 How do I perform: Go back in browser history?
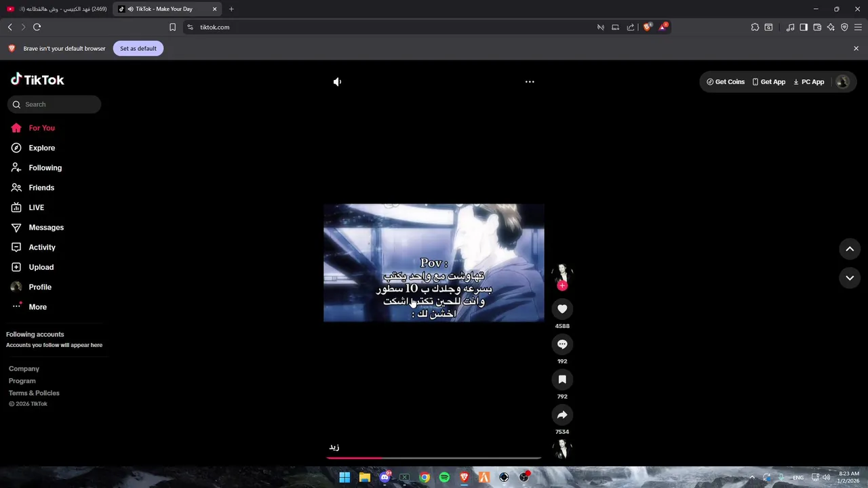click(x=9, y=27)
